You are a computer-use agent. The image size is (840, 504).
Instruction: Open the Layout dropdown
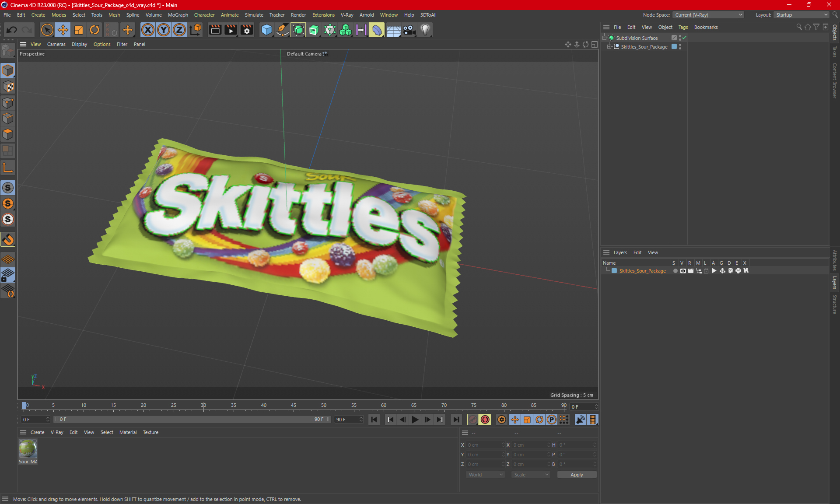[801, 15]
